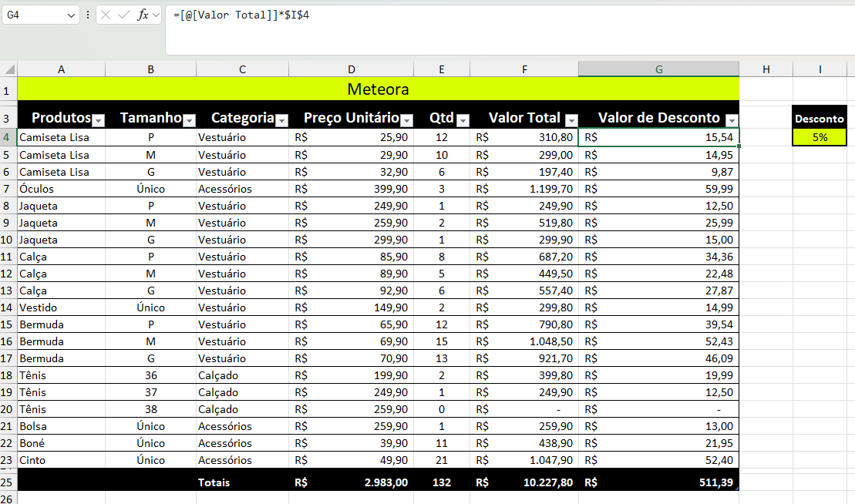Select row 14 header

8,307
